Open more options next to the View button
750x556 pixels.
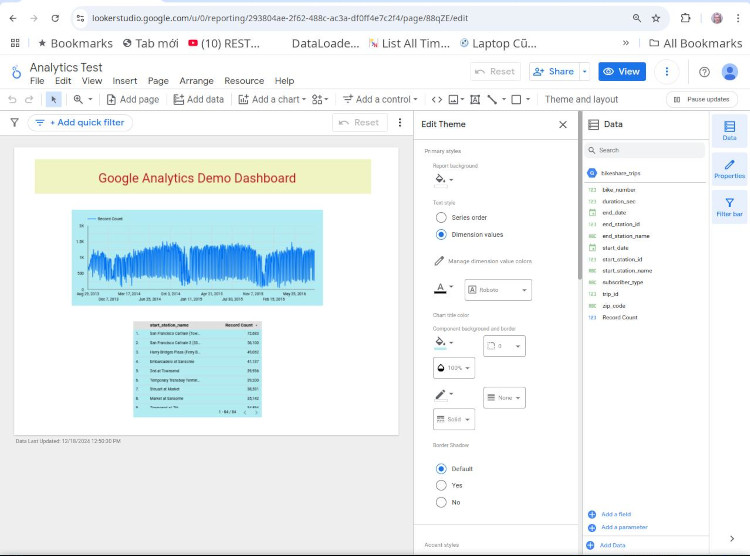[667, 72]
